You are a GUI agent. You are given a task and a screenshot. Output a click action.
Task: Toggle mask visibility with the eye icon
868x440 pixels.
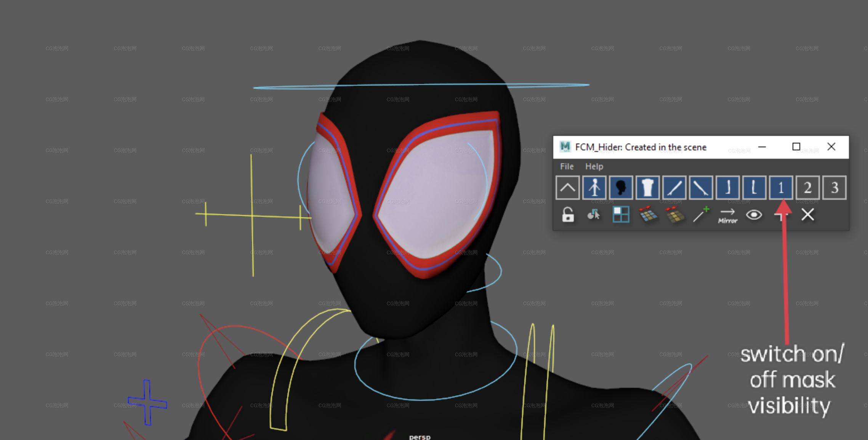754,215
